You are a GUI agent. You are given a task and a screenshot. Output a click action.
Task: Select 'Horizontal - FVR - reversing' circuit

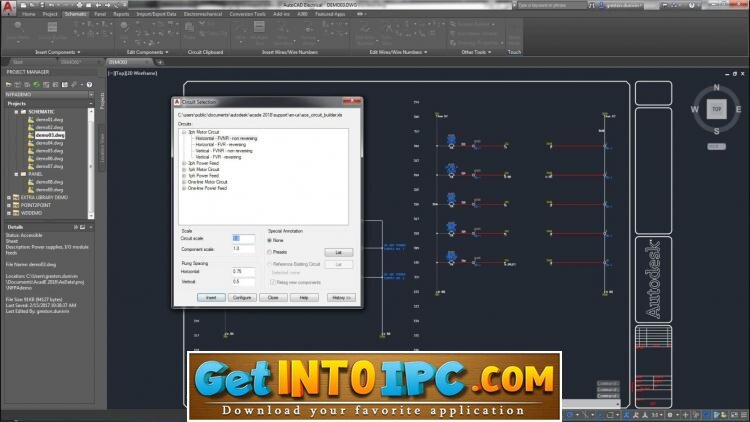[x=221, y=144]
